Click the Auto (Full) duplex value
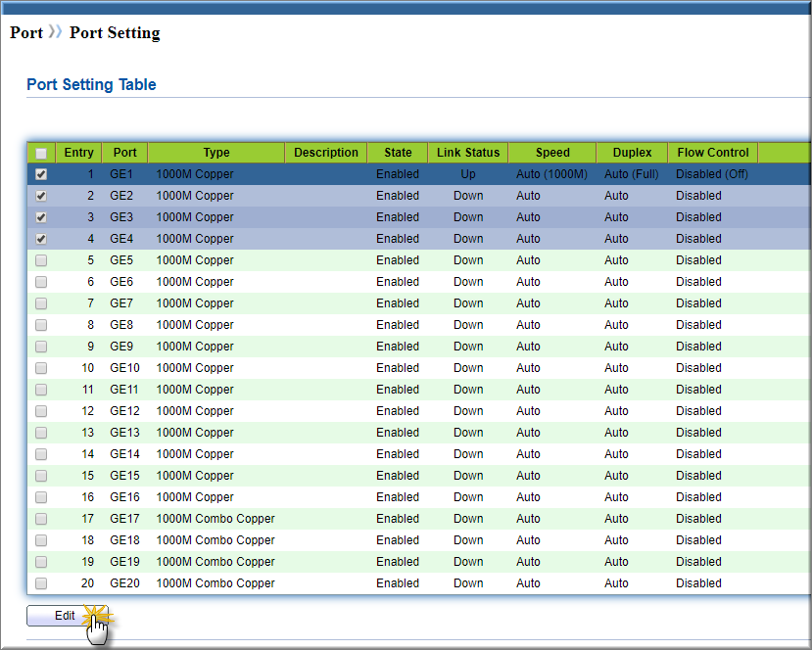Viewport: 812px width, 650px height. pos(632,174)
